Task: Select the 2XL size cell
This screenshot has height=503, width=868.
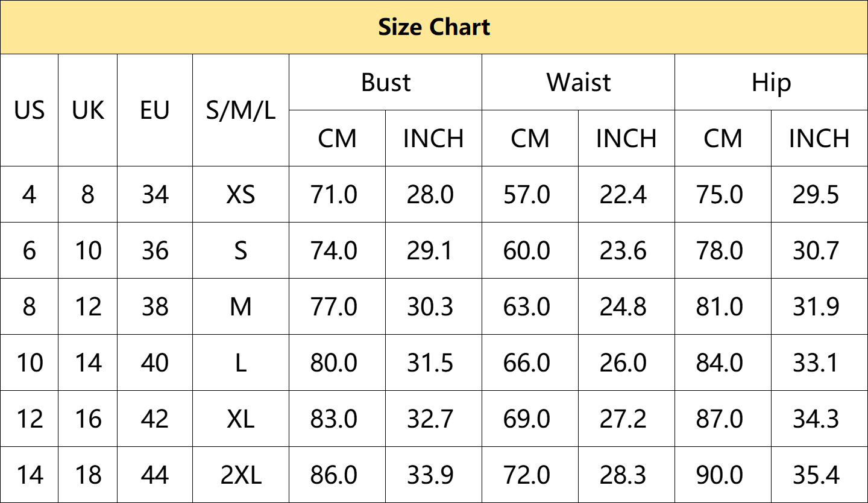Action: pos(241,475)
